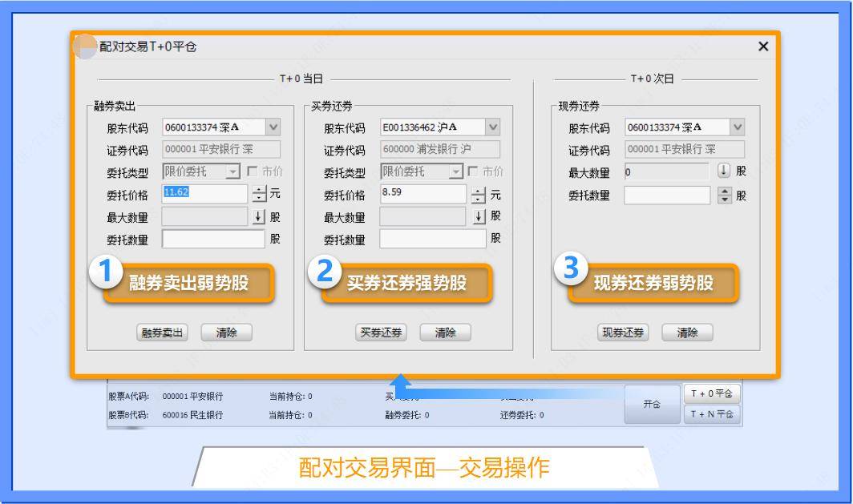Click the 开仓 button in background window
Viewport: 853px width, 504px height.
click(x=652, y=405)
